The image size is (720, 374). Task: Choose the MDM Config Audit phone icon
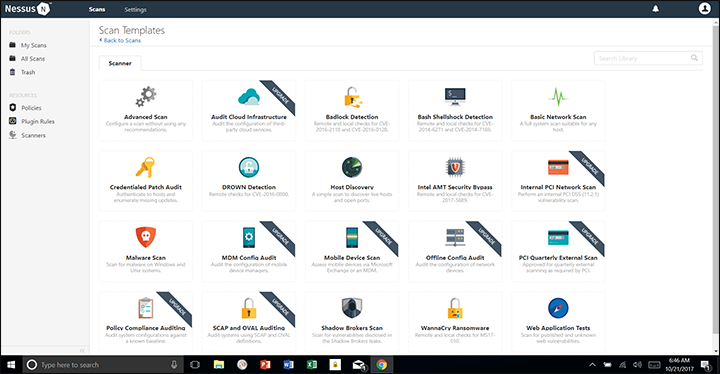click(249, 238)
